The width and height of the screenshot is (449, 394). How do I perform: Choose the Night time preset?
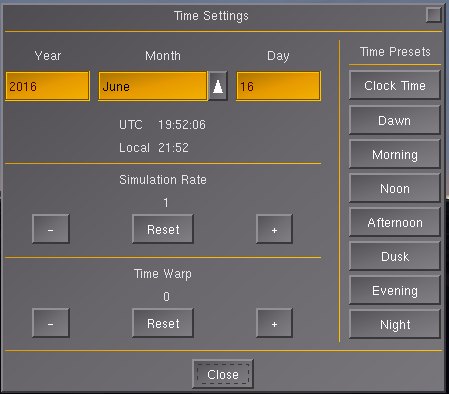coord(395,324)
